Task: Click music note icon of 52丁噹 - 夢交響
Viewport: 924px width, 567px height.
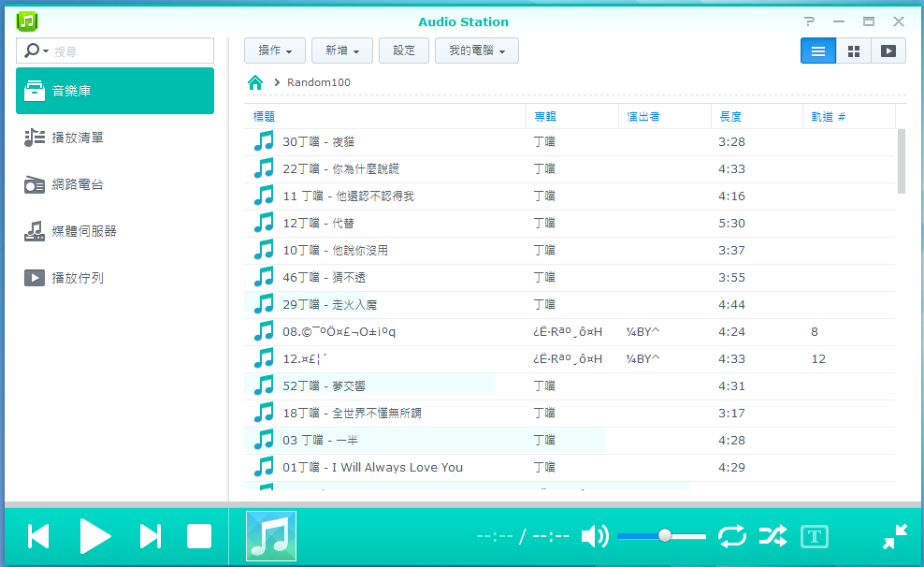Action: click(x=264, y=385)
